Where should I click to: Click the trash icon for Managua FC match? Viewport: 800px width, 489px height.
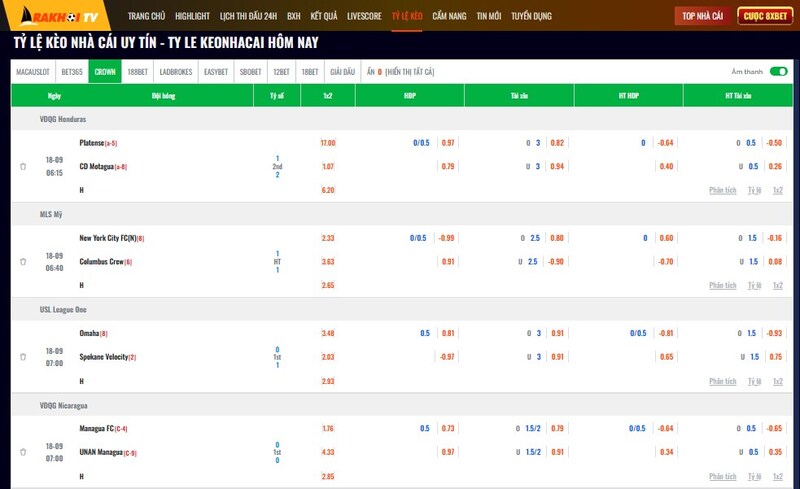[23, 452]
